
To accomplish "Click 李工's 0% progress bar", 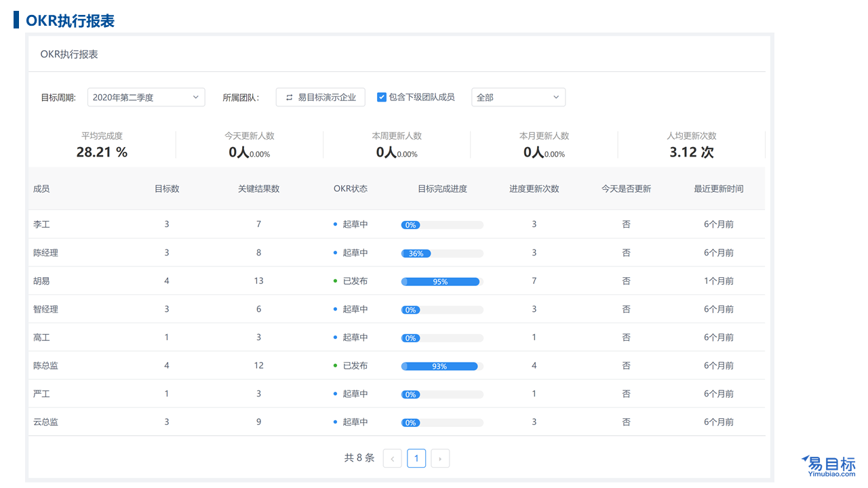I will (442, 225).
